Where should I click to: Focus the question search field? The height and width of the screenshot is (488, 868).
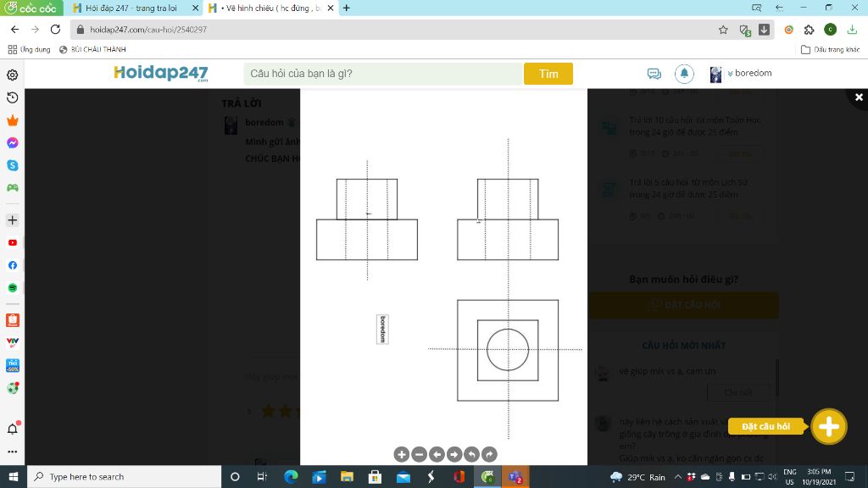click(383, 74)
